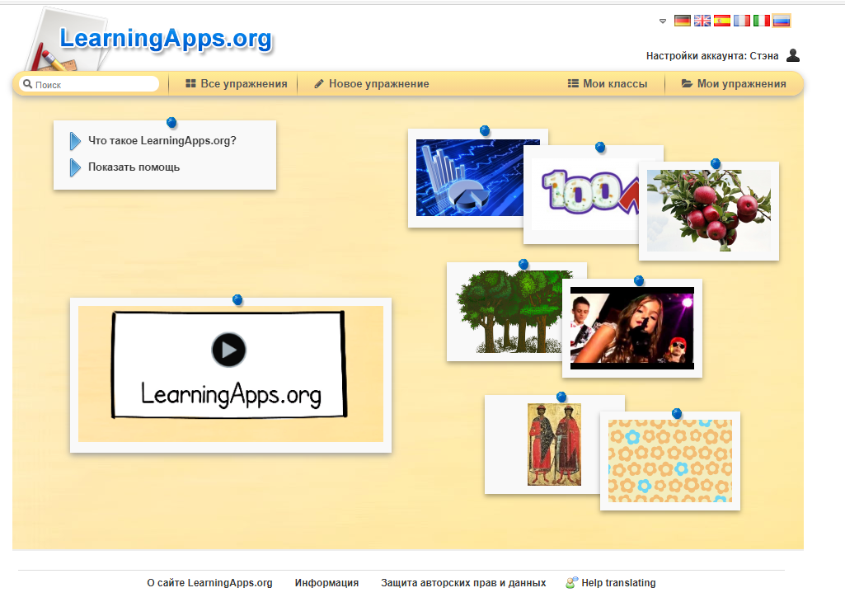
Task: Expand the language list arrow
Action: [x=663, y=21]
